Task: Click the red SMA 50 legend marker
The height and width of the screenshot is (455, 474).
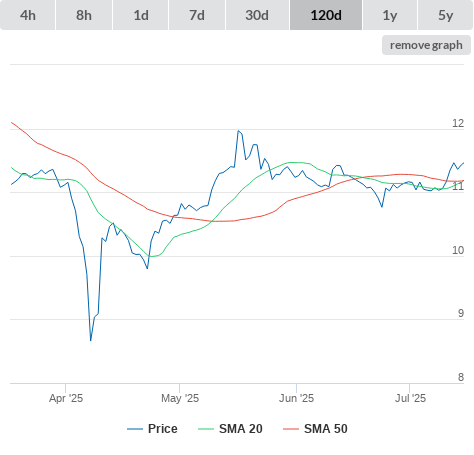Action: [291, 429]
